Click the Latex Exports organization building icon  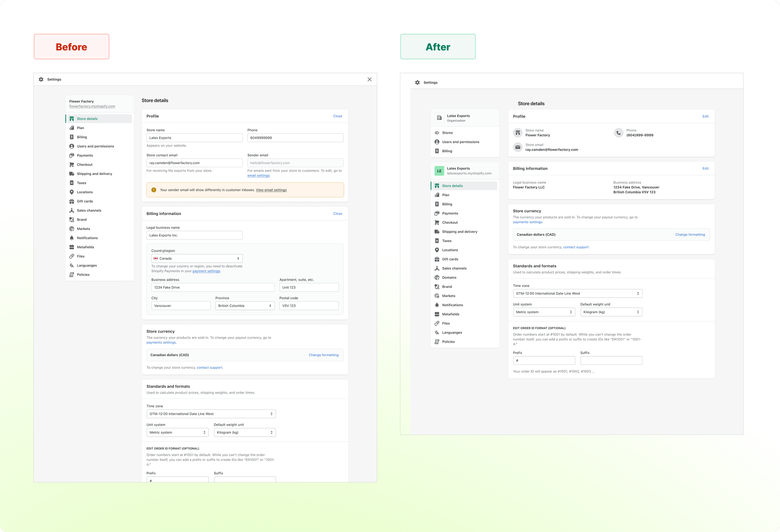click(x=439, y=118)
